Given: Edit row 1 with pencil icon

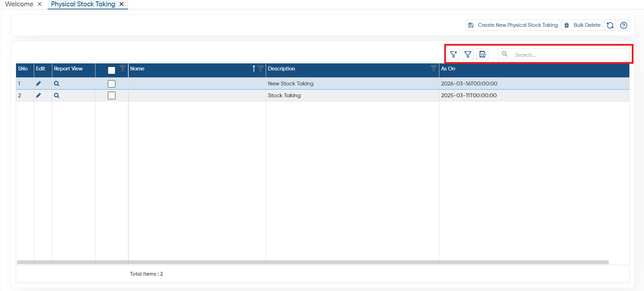Looking at the screenshot, I should pyautogui.click(x=38, y=84).
